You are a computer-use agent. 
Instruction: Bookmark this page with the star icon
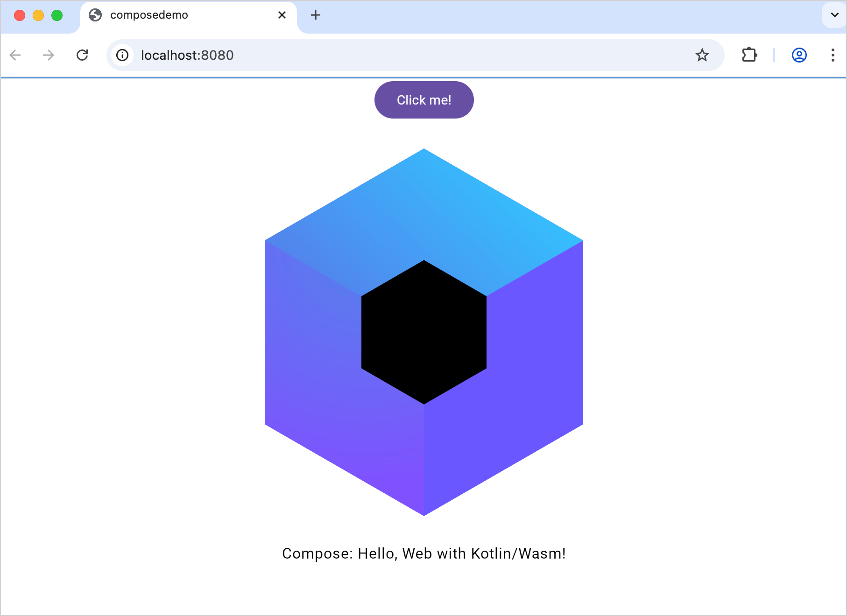(x=702, y=55)
